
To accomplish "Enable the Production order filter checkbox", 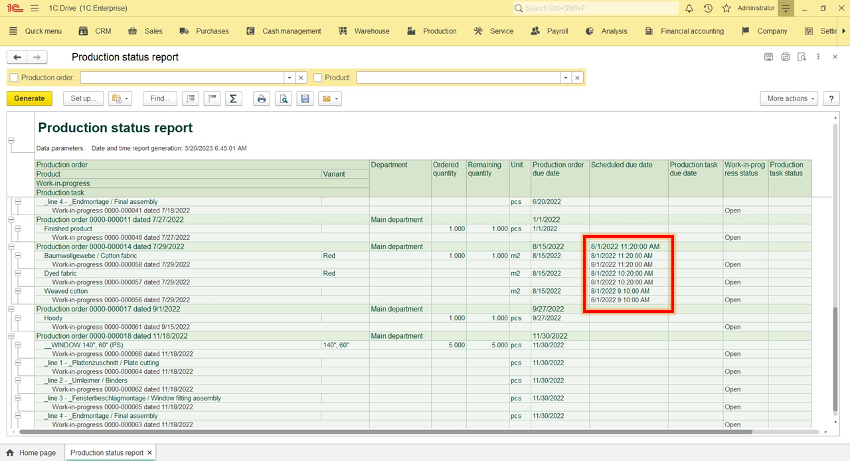I will (x=14, y=78).
